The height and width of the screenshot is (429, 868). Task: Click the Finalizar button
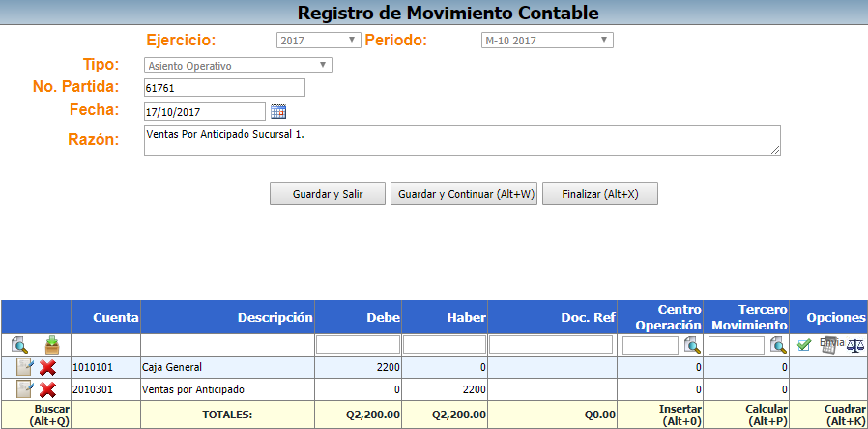(599, 194)
